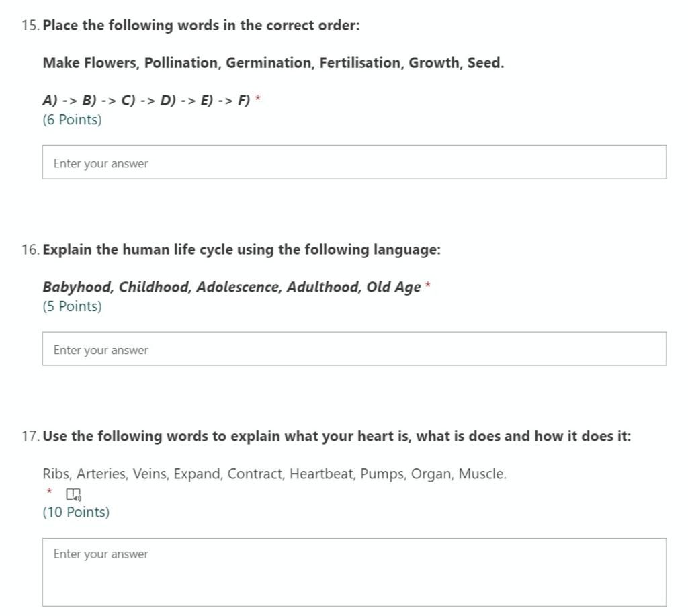Click the answer field for question 15
688x616 pixels.
pyautogui.click(x=354, y=162)
